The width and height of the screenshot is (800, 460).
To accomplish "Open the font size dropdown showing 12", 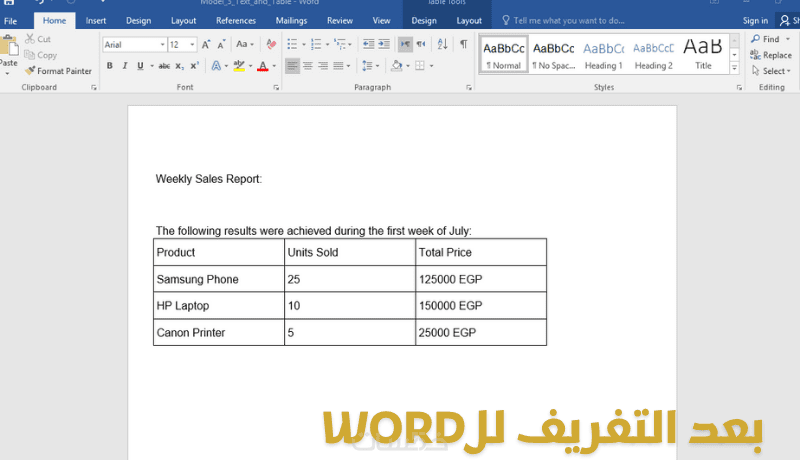I will click(x=192, y=44).
